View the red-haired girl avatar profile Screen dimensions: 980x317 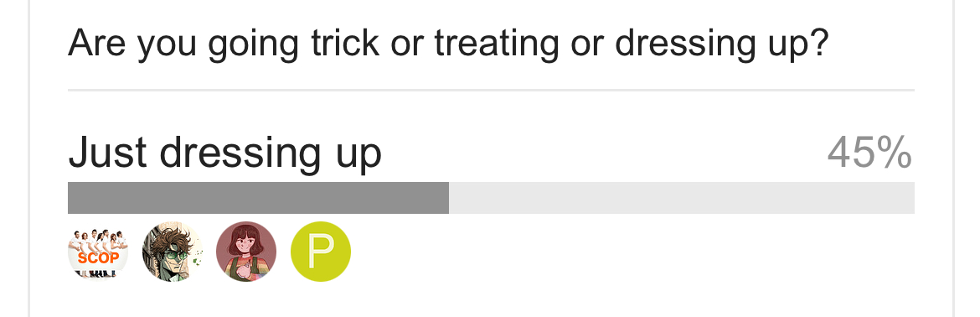[246, 252]
